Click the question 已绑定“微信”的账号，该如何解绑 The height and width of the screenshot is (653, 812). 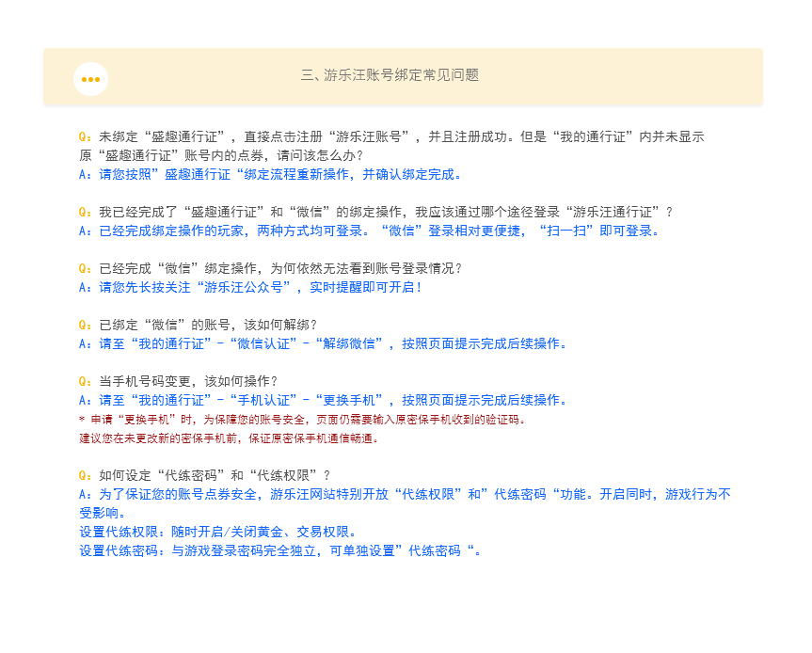(x=198, y=325)
